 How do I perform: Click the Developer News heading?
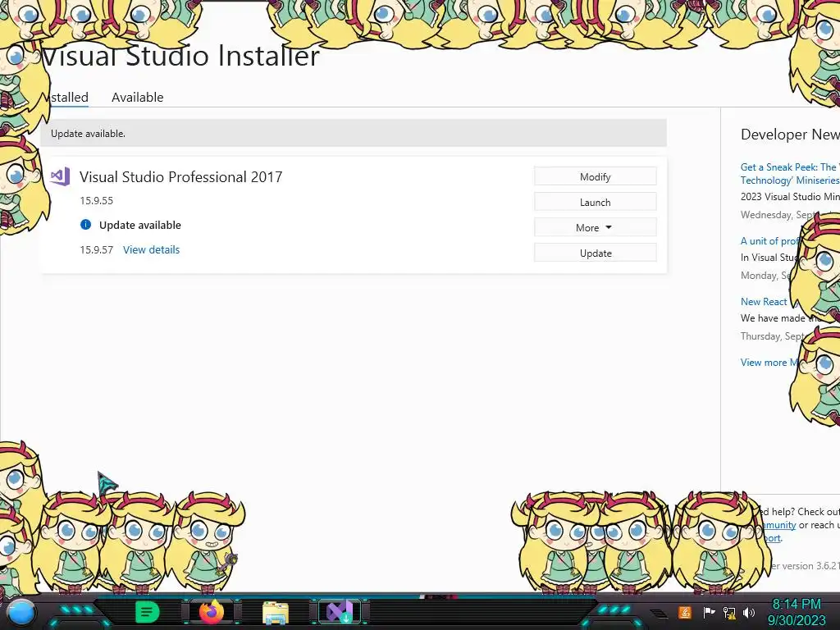tap(790, 135)
